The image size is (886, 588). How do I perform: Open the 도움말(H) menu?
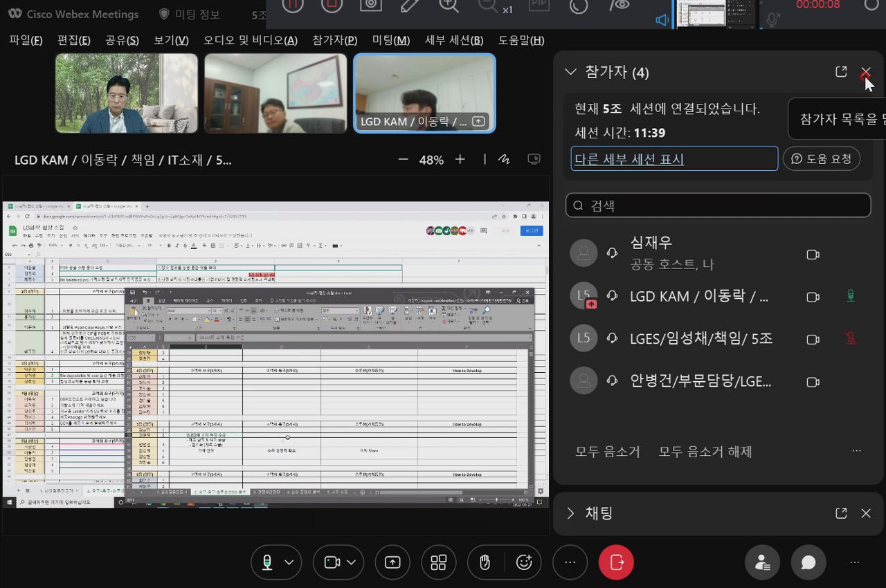coord(521,40)
